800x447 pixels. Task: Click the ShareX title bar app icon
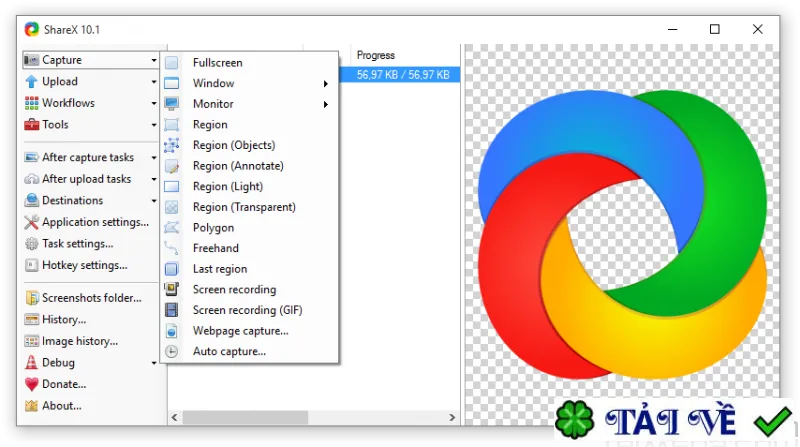click(32, 30)
